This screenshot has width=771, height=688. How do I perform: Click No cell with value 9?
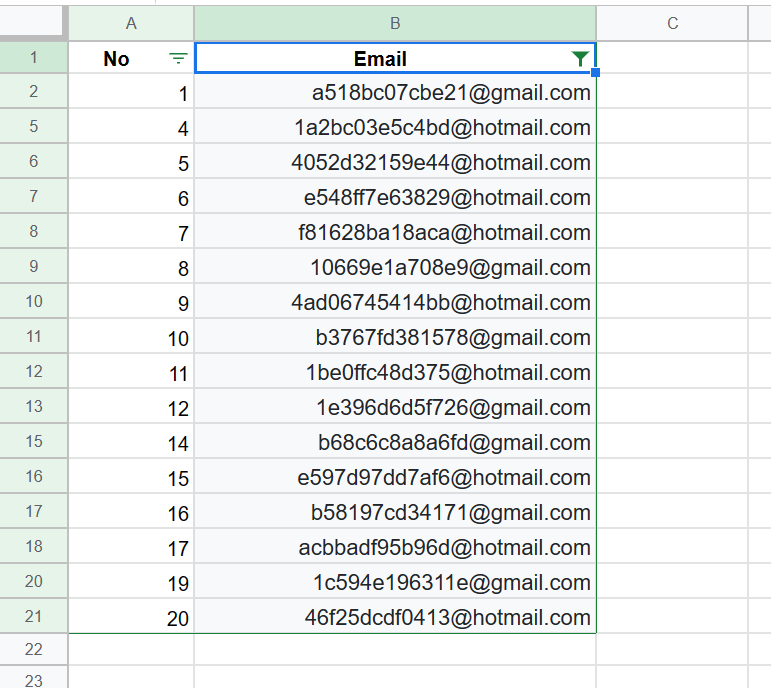(x=131, y=301)
